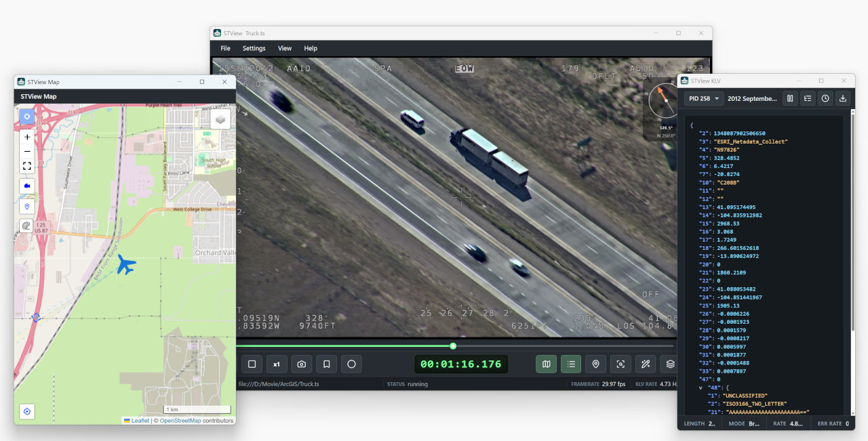Click the LENGTH entry in KLV status bar

(x=700, y=423)
